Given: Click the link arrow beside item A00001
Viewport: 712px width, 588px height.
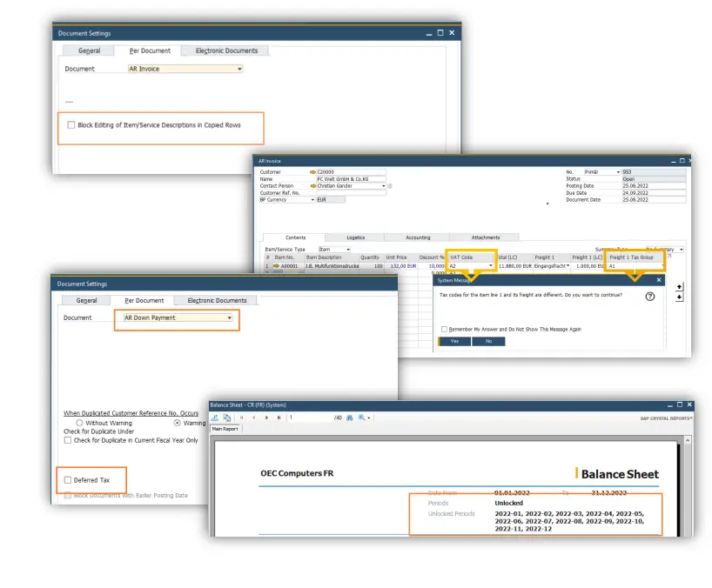Looking at the screenshot, I should 276,266.
